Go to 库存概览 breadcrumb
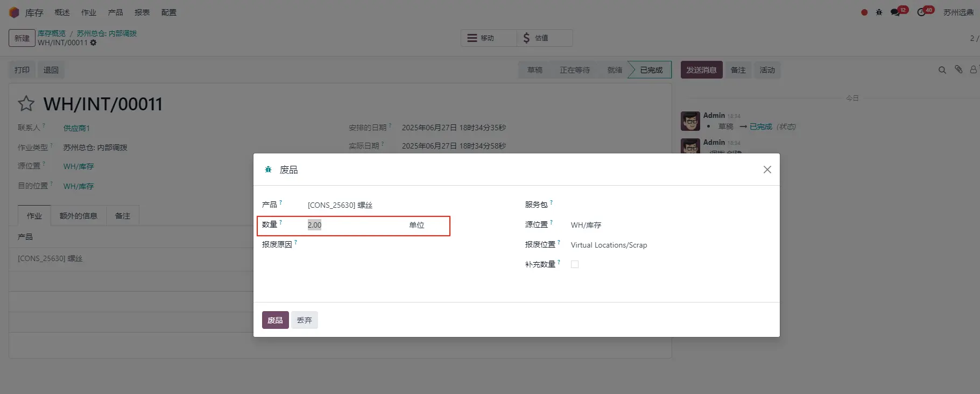The height and width of the screenshot is (394, 980). (52, 33)
